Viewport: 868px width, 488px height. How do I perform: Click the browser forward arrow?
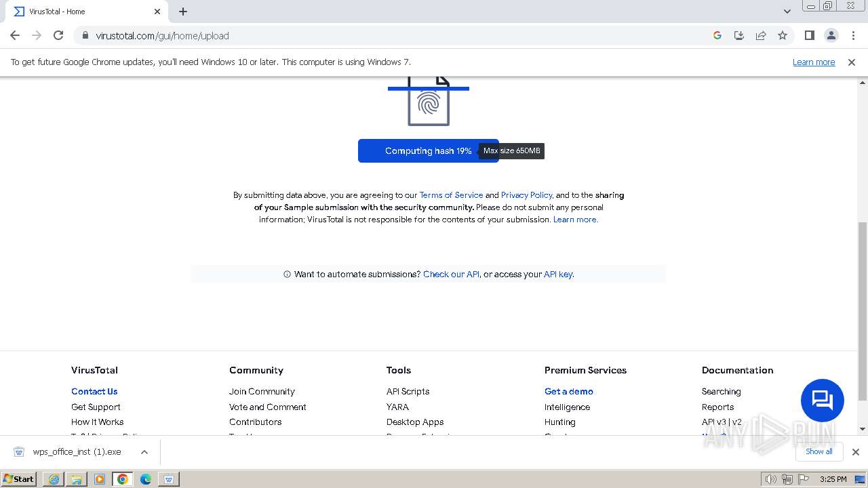coord(37,35)
